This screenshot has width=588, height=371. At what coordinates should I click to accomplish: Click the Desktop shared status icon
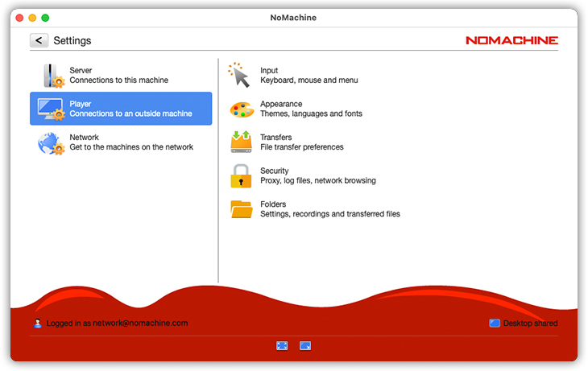point(494,324)
